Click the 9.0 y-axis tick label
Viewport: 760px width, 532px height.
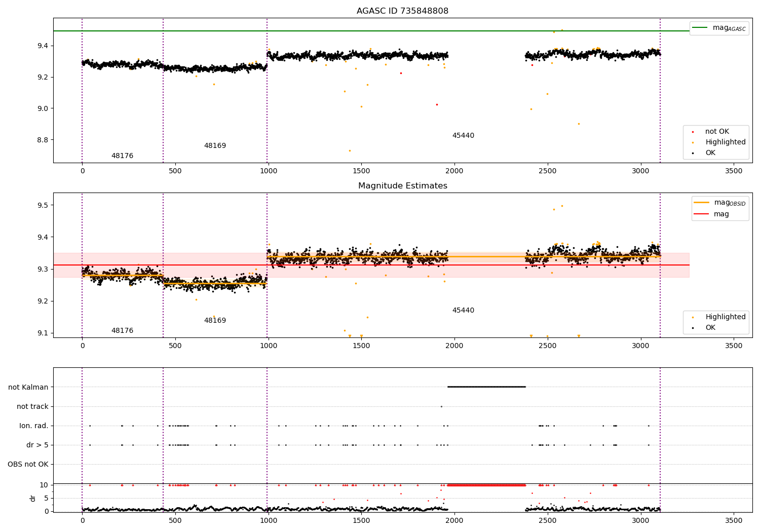click(x=42, y=108)
